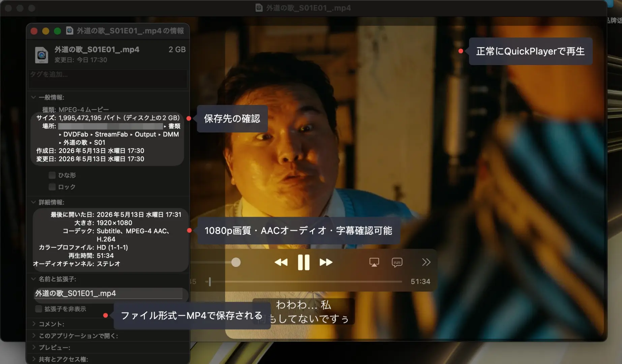622x364 pixels.
Task: Click the DVDFab folder in the path
Action: point(76,134)
